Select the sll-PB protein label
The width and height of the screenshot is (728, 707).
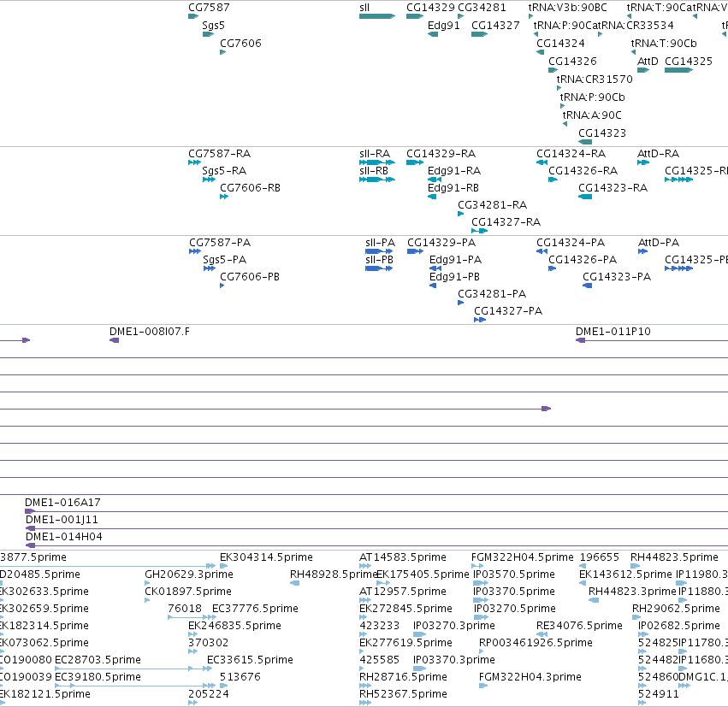(379, 260)
